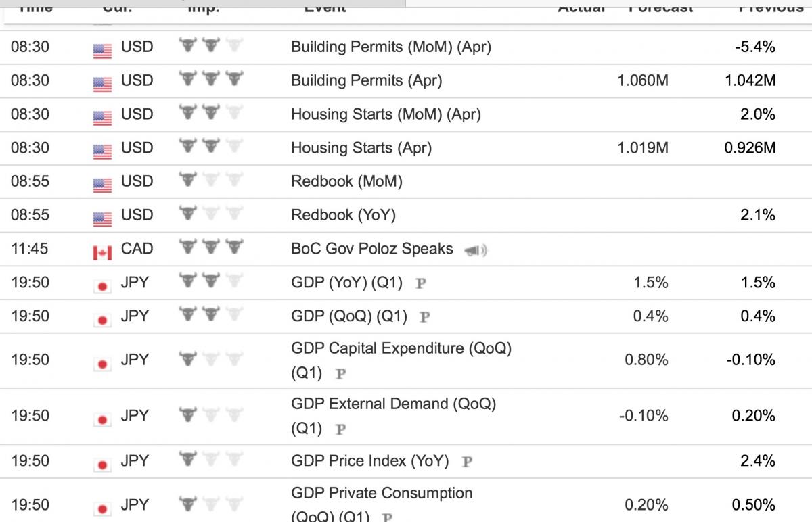Open GDP Private Consumption event link
Screen dimensions: 812x522
pyautogui.click(x=382, y=505)
